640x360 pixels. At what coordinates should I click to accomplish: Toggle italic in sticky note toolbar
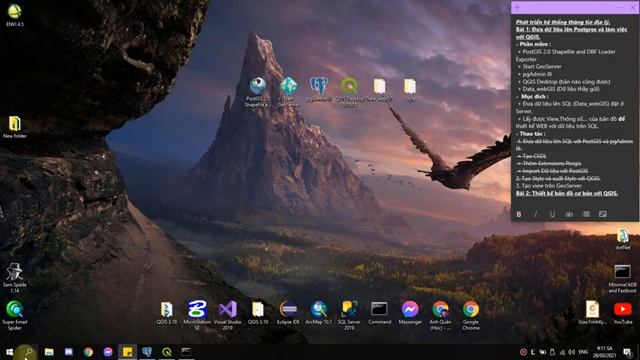tap(536, 214)
